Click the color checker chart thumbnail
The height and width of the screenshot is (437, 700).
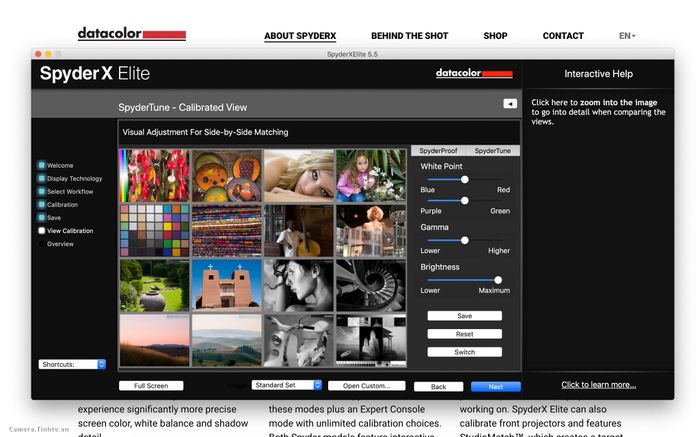click(154, 231)
